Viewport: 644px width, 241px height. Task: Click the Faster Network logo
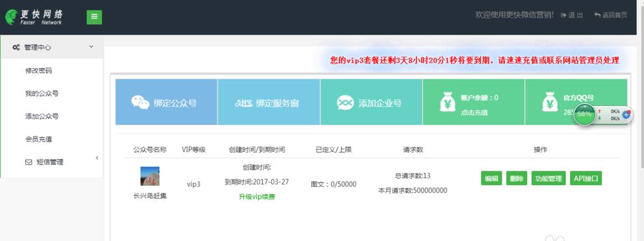tap(34, 18)
